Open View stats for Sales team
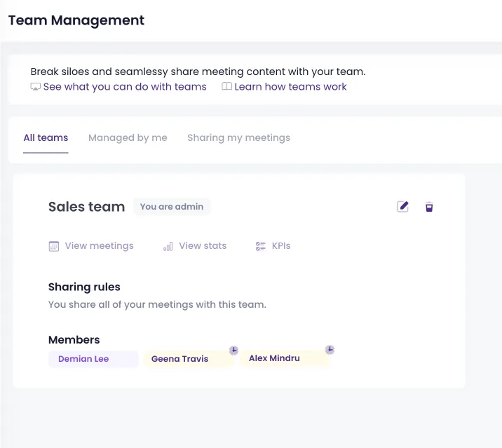Image resolution: width=502 pixels, height=448 pixels. click(x=203, y=246)
